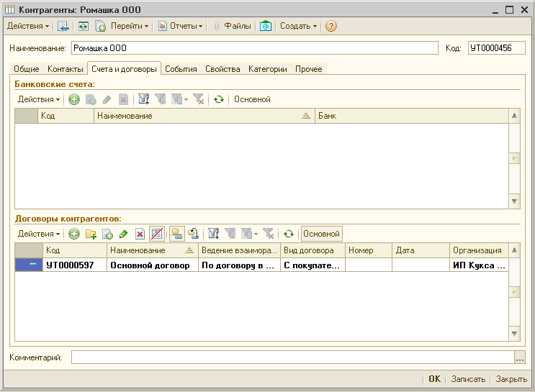
Task: Switch to the Прочее tab
Action: (x=308, y=69)
